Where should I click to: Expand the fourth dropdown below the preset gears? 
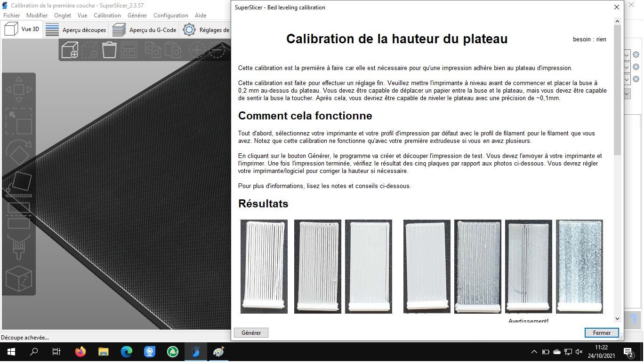click(x=627, y=94)
